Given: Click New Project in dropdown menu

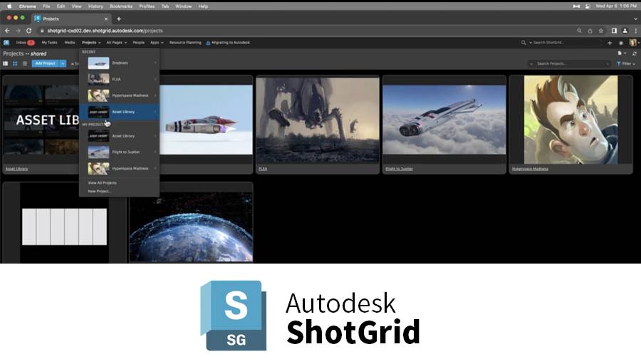Looking at the screenshot, I should [99, 191].
